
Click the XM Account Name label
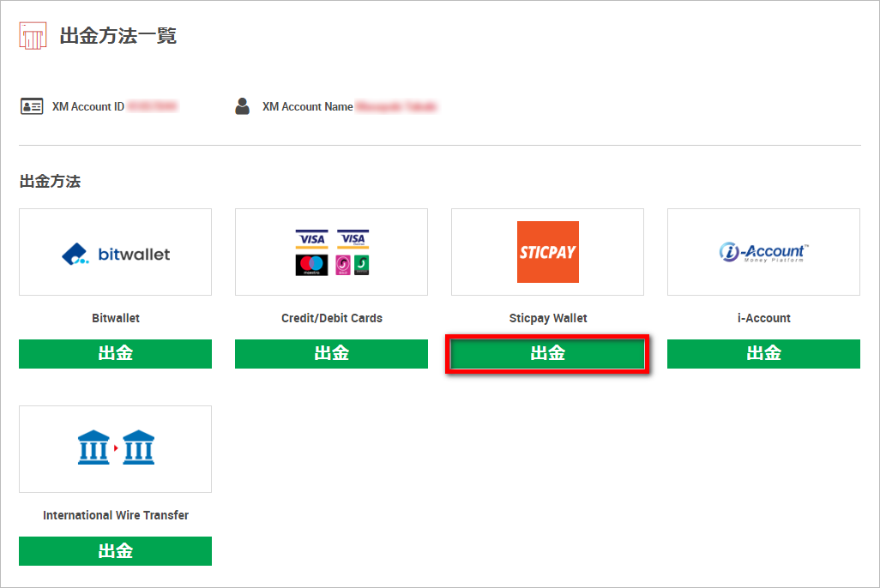[308, 106]
